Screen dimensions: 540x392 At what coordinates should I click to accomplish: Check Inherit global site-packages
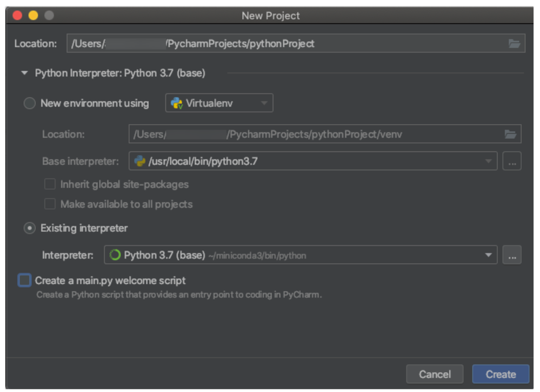tap(50, 184)
